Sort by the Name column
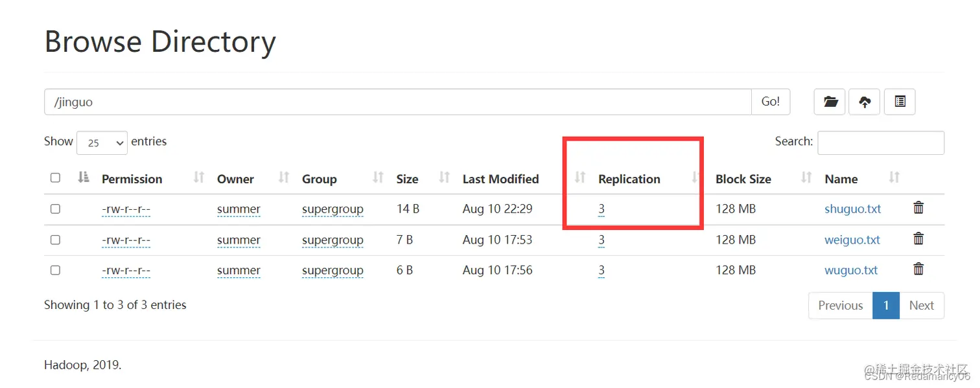980x388 pixels. click(x=894, y=177)
